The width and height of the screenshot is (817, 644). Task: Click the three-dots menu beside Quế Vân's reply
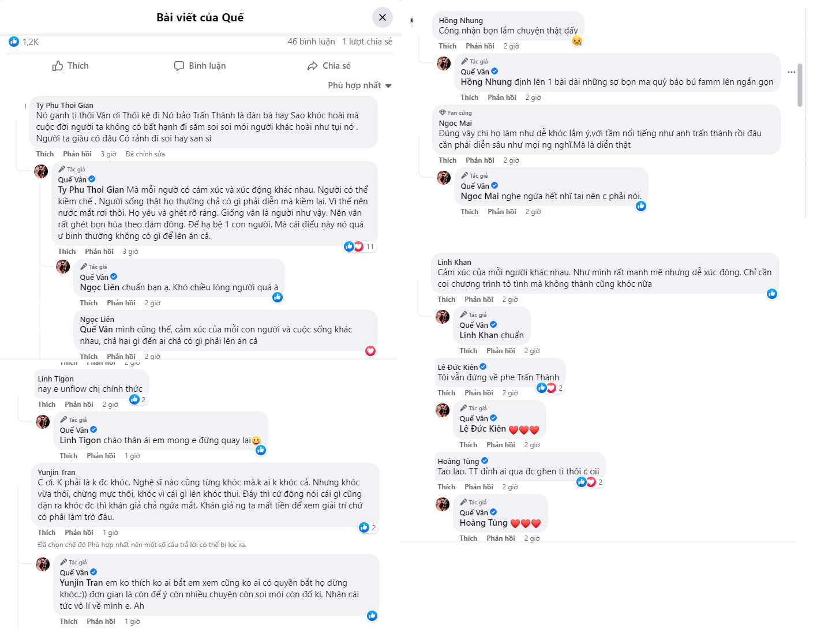pyautogui.click(x=791, y=72)
